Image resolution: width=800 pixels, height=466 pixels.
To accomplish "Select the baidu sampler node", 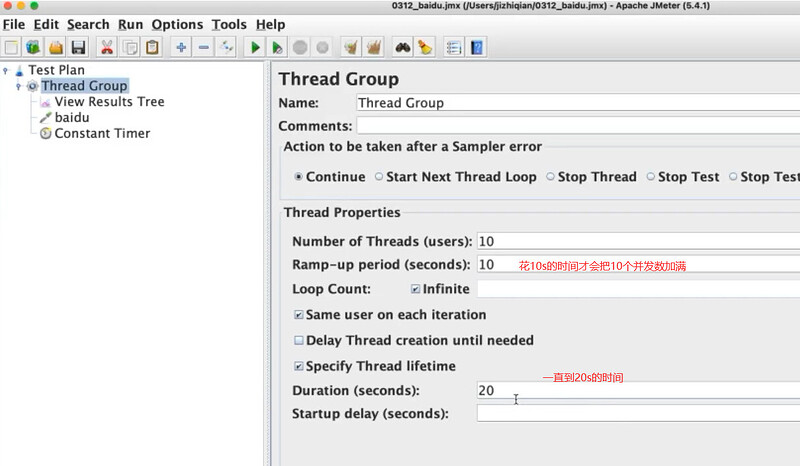I will click(72, 117).
